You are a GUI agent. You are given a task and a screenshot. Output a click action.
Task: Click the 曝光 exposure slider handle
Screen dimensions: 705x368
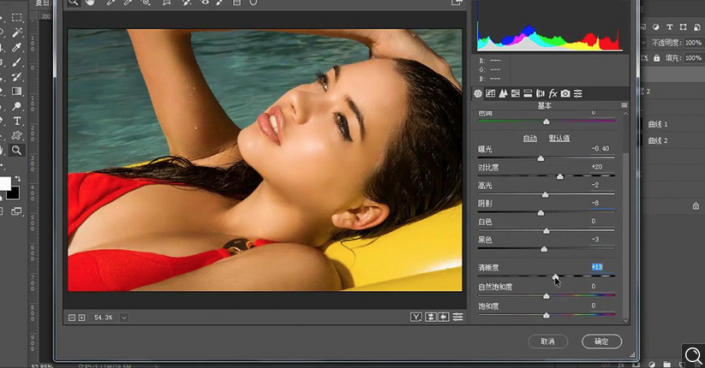541,158
